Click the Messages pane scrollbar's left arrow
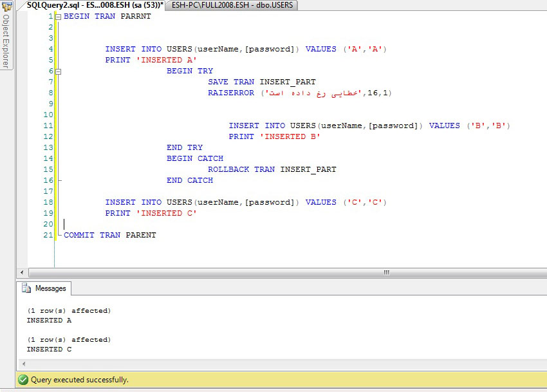 click(23, 365)
